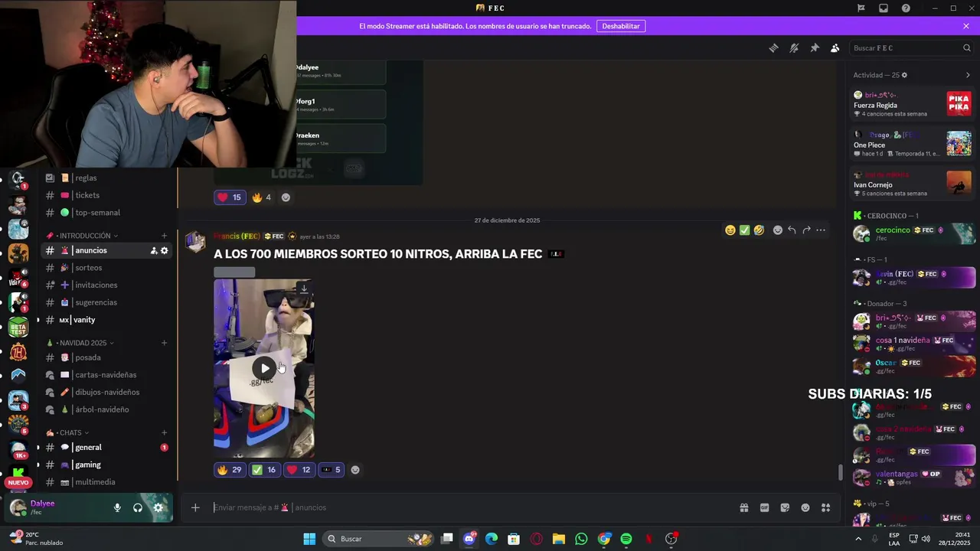Screen dimensions: 980x551
Task: Toggle the heart reaction with 15
Action: [x=230, y=197]
